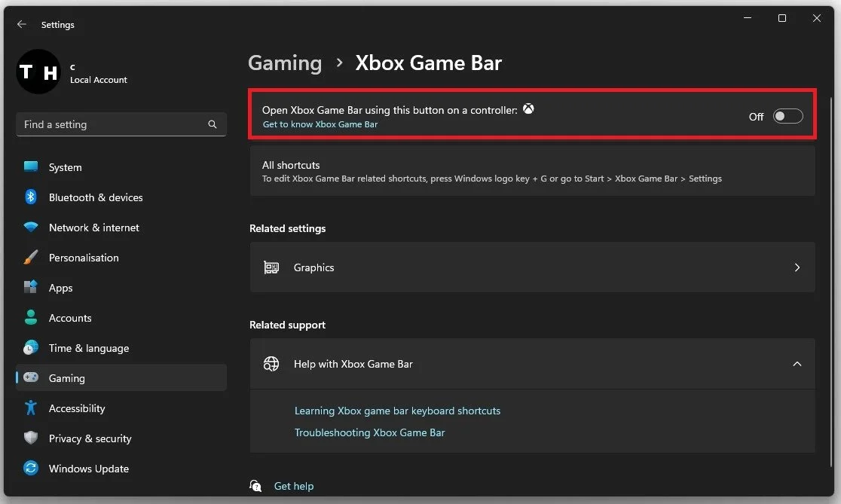
Task: Click the Xbox logo button icon
Action: [528, 109]
